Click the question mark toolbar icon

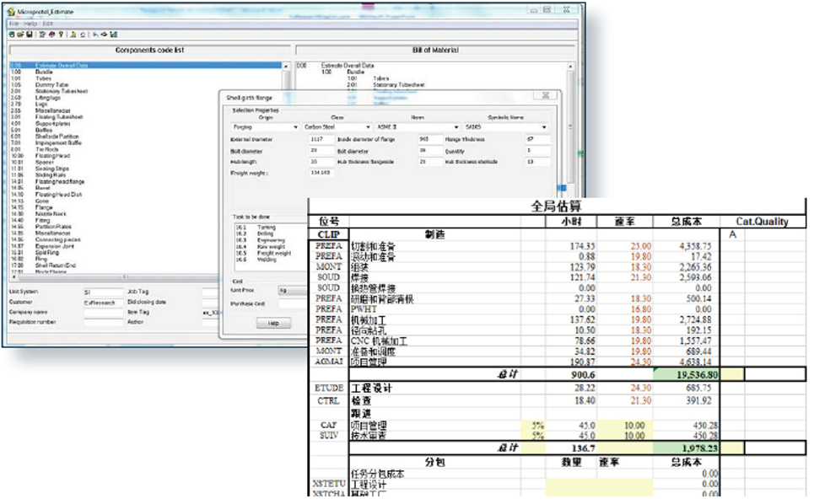tap(61, 35)
